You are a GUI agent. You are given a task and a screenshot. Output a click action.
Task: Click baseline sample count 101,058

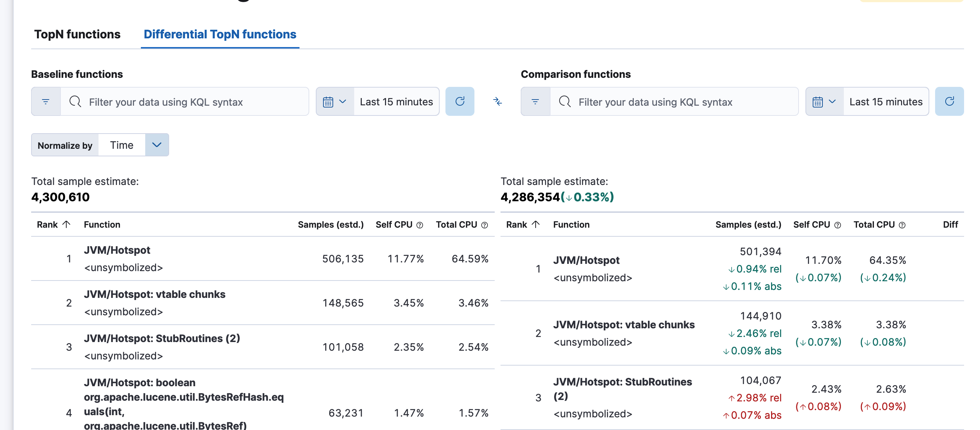(343, 347)
